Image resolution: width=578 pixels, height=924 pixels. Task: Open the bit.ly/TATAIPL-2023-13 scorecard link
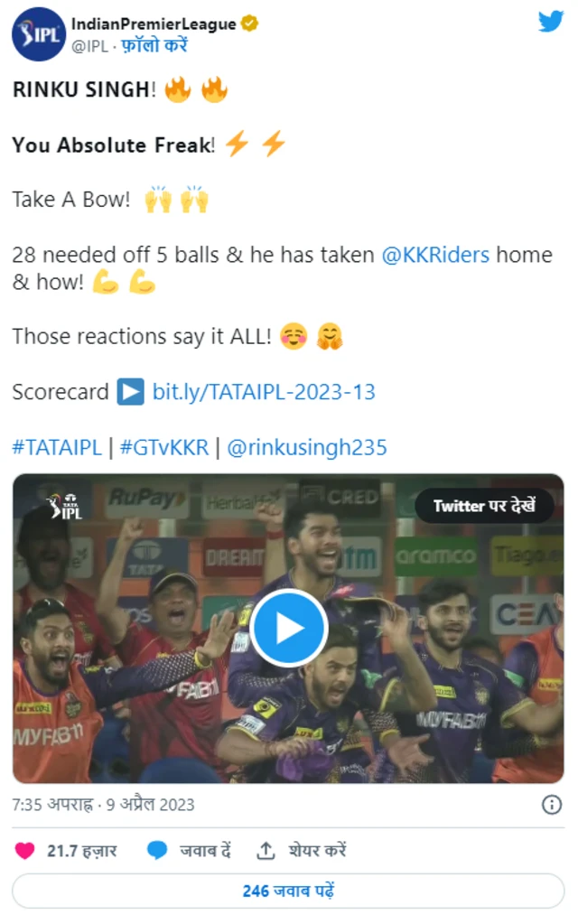pyautogui.click(x=264, y=392)
